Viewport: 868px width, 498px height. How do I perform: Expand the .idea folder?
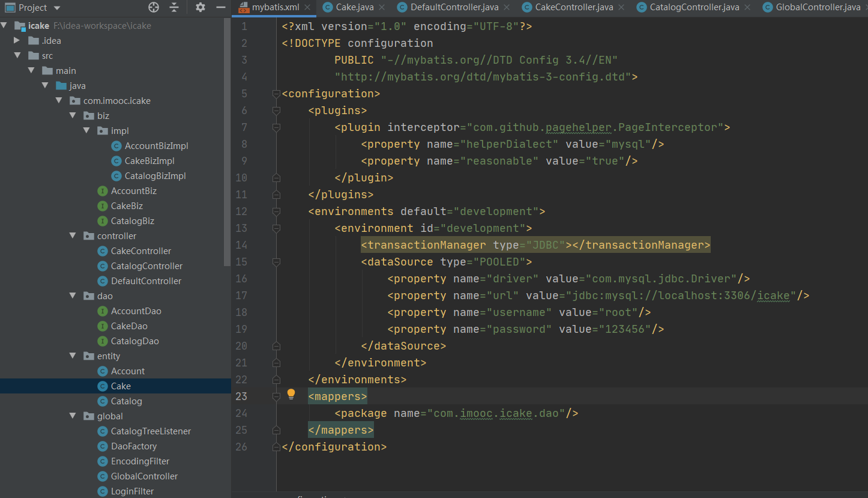pyautogui.click(x=17, y=40)
